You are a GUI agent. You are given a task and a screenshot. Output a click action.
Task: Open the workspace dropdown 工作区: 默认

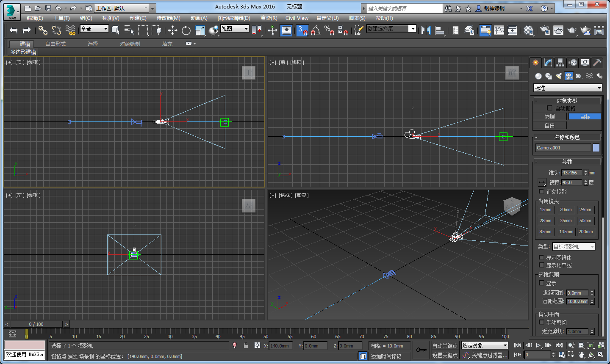click(122, 8)
